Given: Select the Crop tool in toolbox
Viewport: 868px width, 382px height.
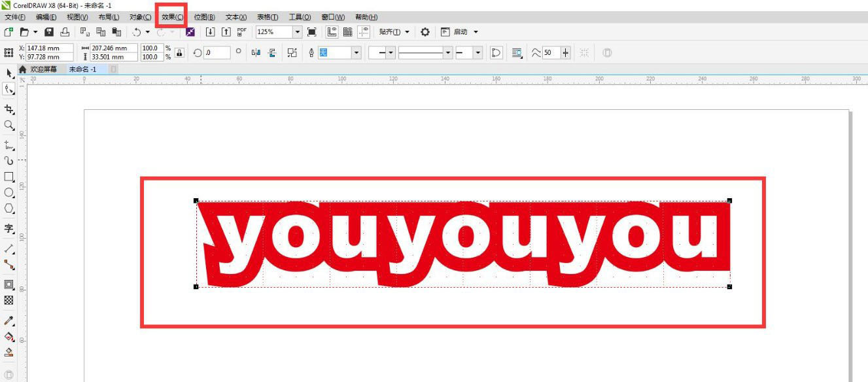Looking at the screenshot, I should coord(9,109).
